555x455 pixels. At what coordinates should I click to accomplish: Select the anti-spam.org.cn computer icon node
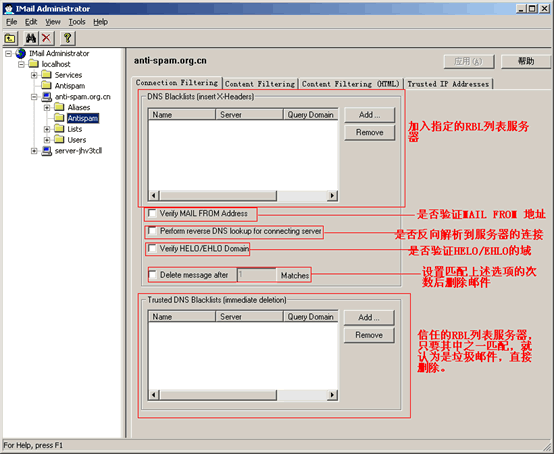[46, 97]
